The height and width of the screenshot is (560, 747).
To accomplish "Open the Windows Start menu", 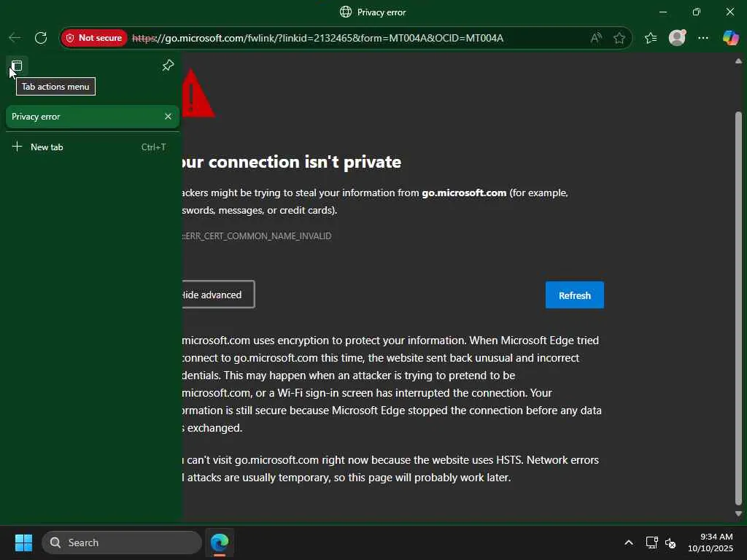I will pos(23,542).
